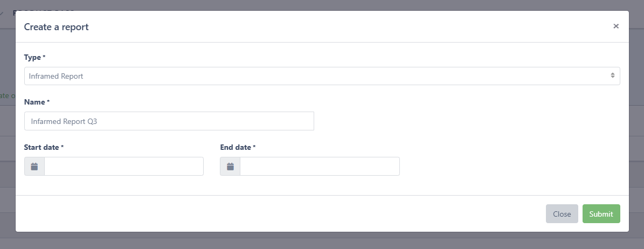Screen dimensions: 644x249
Task: Click the required asterisk beside Type
Action: click(x=44, y=57)
